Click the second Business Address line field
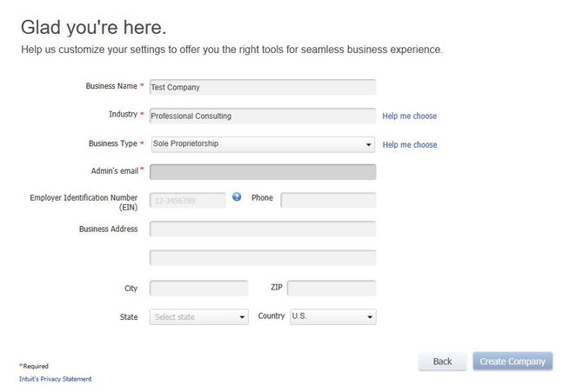 [x=262, y=258]
